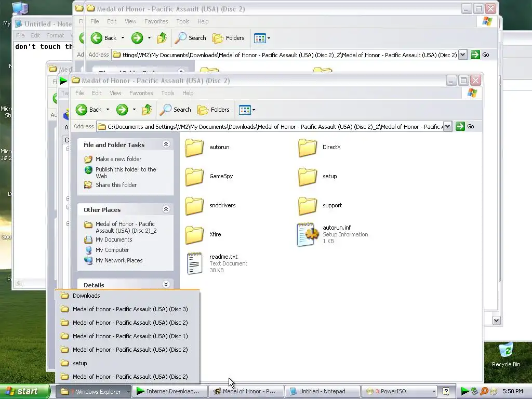Image resolution: width=532 pixels, height=399 pixels.
Task: Select the setup folder icon in file list
Action: coord(307,177)
